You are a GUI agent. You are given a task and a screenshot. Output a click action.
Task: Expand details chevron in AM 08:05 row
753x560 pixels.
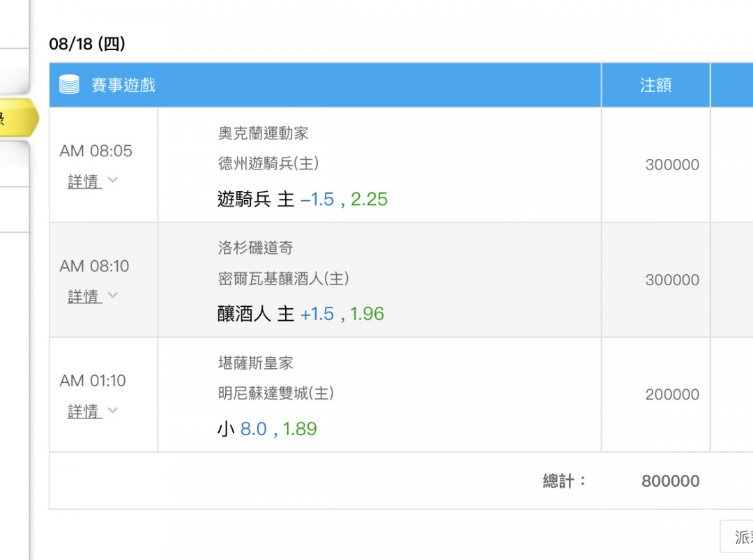[113, 180]
